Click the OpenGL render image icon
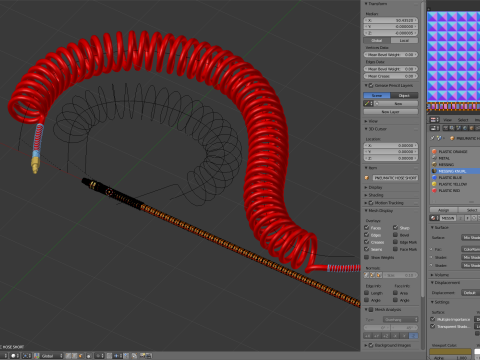The image size is (480, 360). click(142, 356)
